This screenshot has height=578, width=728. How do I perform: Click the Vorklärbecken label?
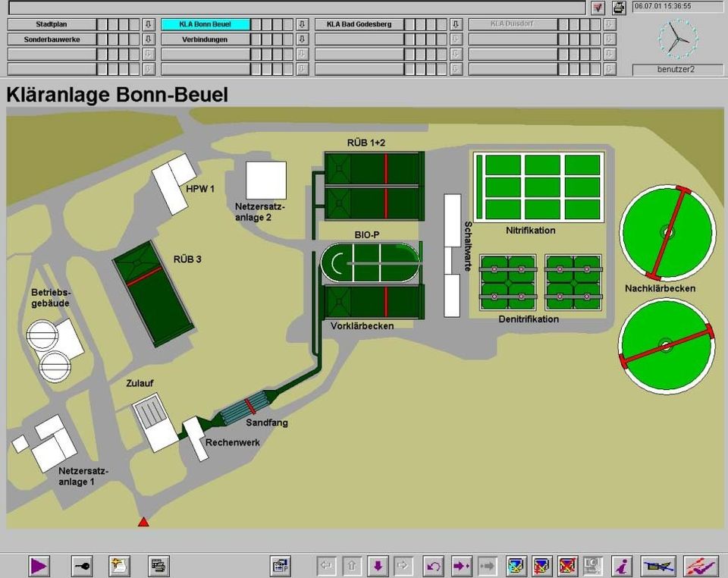coord(362,326)
